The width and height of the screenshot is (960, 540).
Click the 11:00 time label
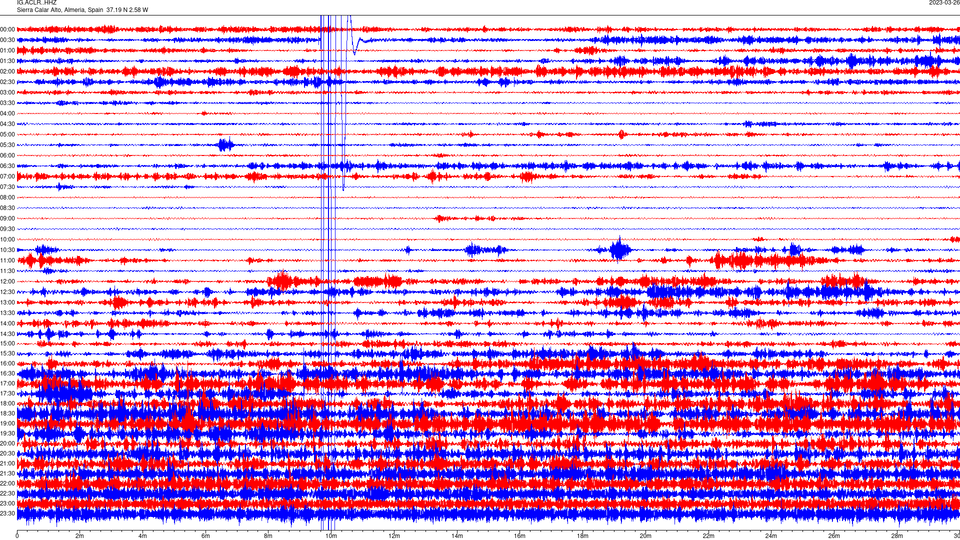pyautogui.click(x=7, y=260)
